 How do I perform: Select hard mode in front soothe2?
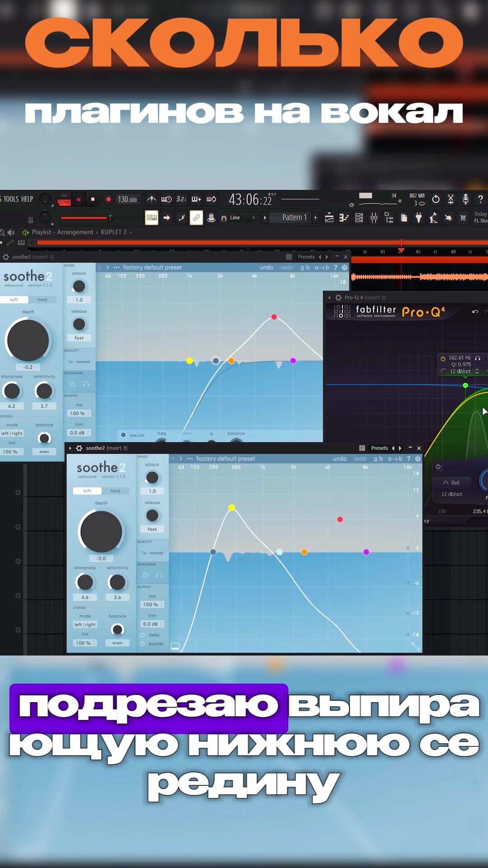tap(116, 491)
